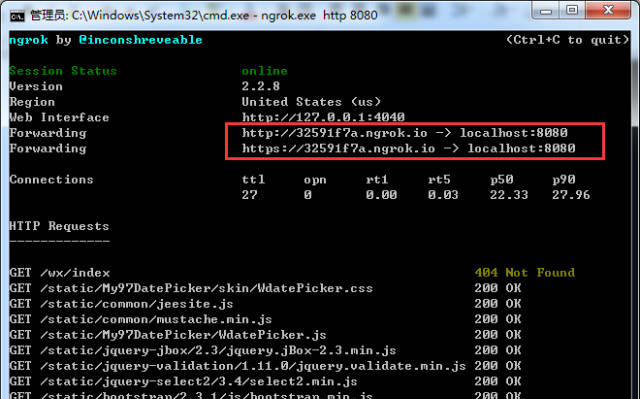Viewport: 640px width, 399px height.
Task: Click the '@inconshreveable' author text
Action: tap(140, 40)
